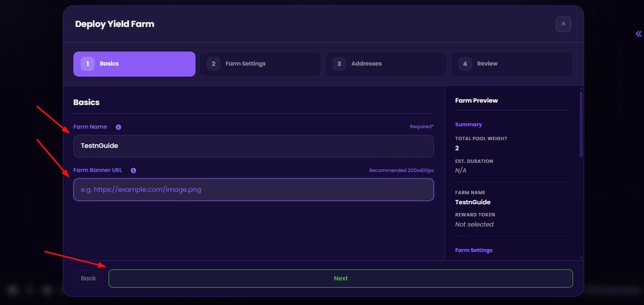The image size is (644, 305).
Task: Click the Back button
Action: (x=89, y=278)
